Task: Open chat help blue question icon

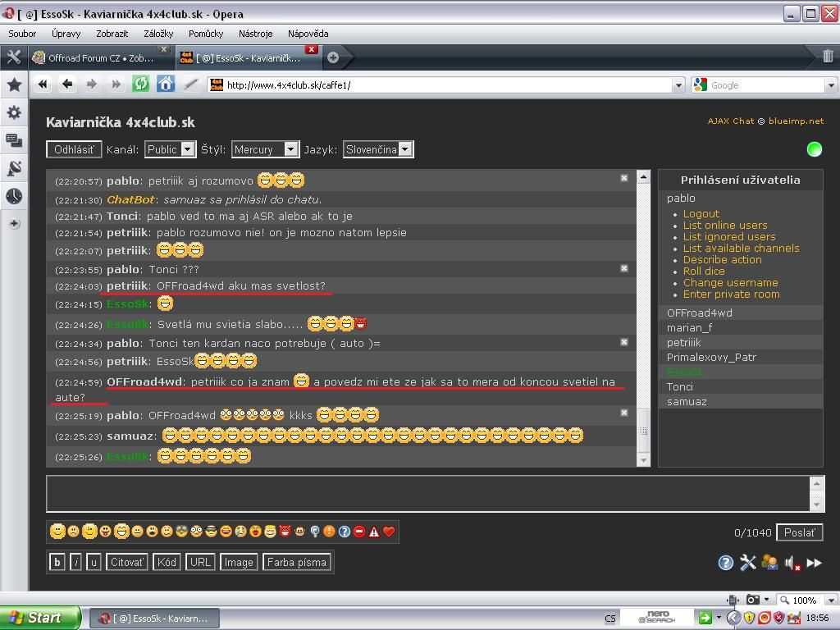Action: click(725, 563)
